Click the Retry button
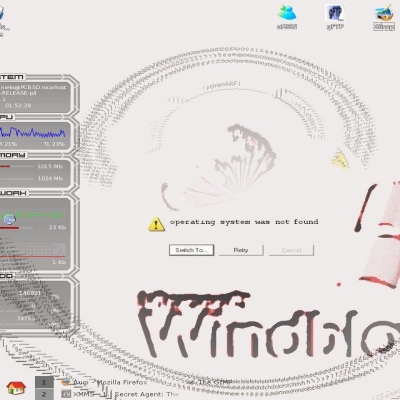This screenshot has height=400, width=400. 241,250
